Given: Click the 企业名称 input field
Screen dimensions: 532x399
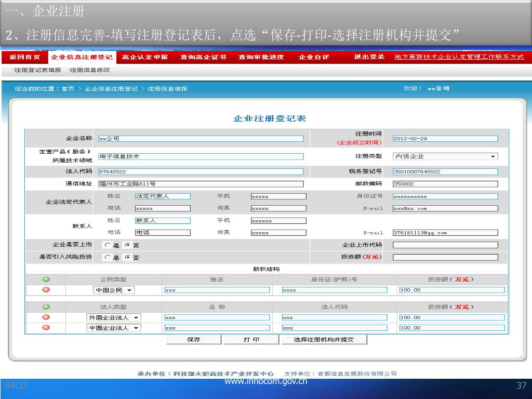Looking at the screenshot, I should pyautogui.click(x=201, y=139).
